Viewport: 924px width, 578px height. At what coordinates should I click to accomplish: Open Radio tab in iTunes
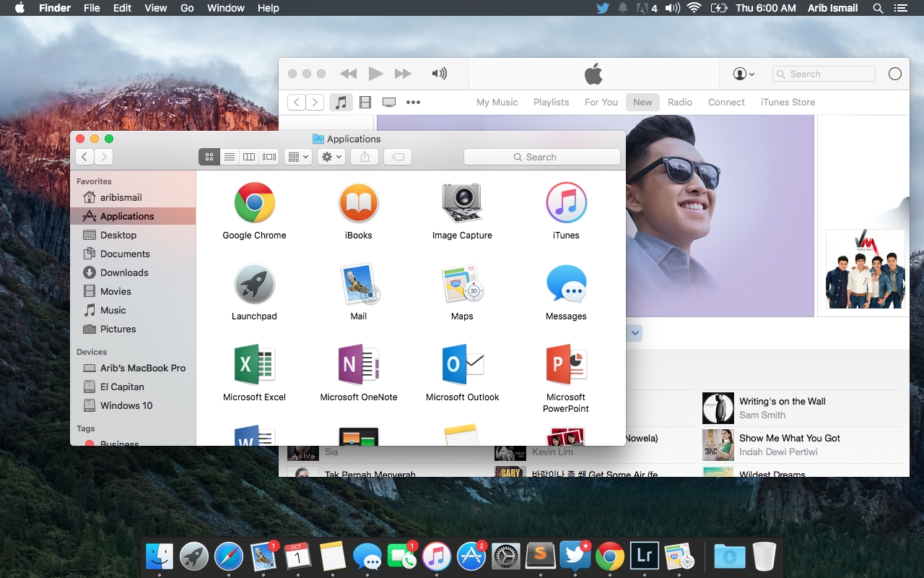tap(680, 102)
